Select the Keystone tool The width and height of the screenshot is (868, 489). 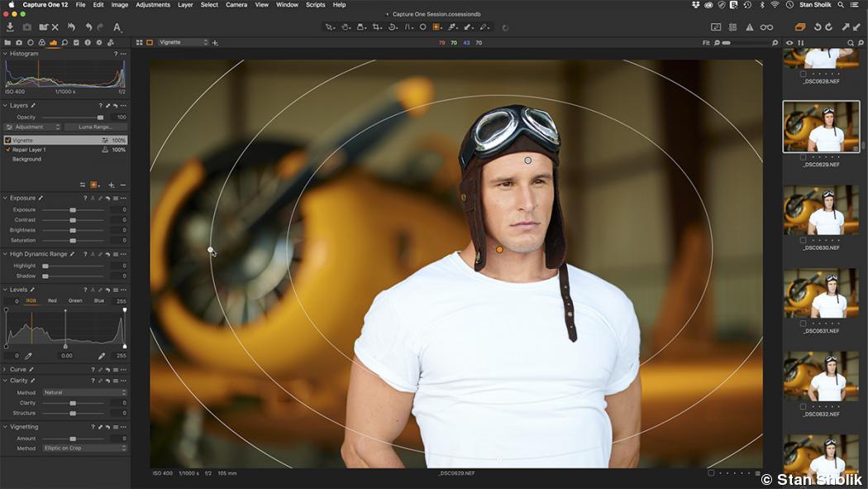pyautogui.click(x=408, y=26)
